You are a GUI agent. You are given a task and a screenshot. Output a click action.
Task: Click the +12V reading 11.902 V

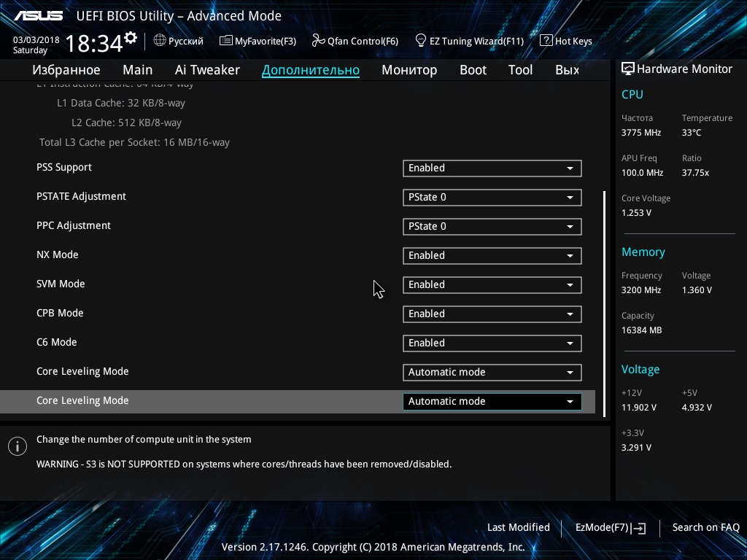coord(638,408)
